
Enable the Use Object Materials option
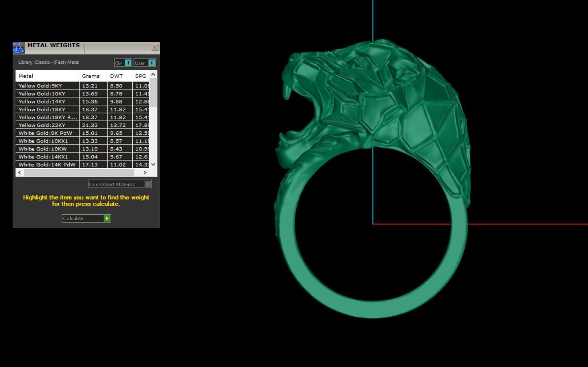click(x=120, y=184)
